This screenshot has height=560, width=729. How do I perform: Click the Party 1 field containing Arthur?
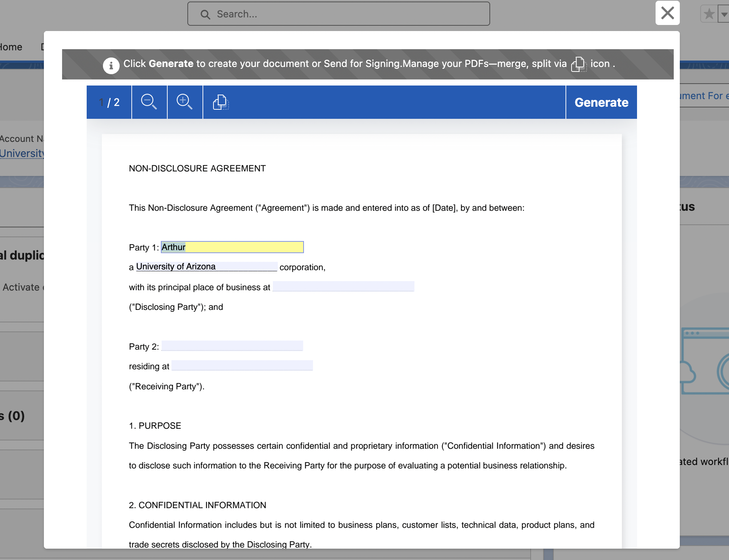tap(232, 247)
